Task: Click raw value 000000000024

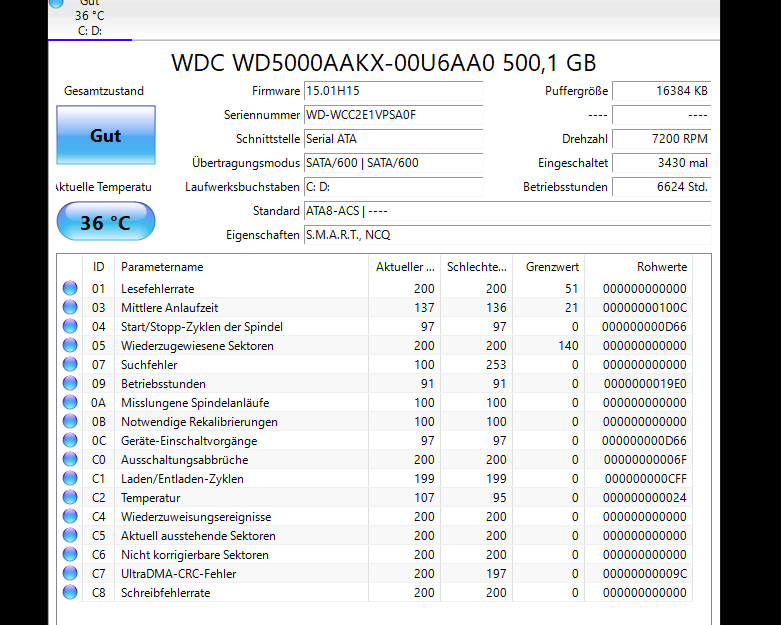Action: 645,498
